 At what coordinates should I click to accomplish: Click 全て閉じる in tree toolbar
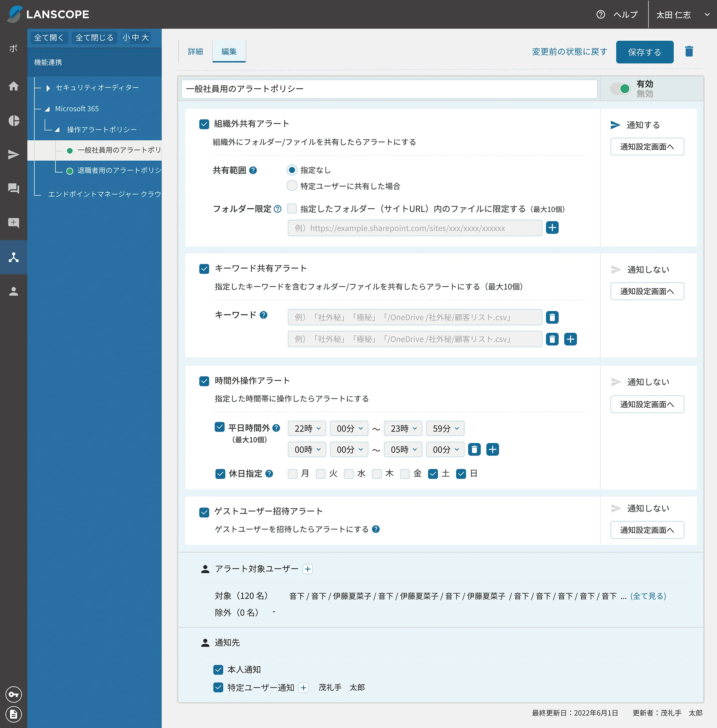94,37
